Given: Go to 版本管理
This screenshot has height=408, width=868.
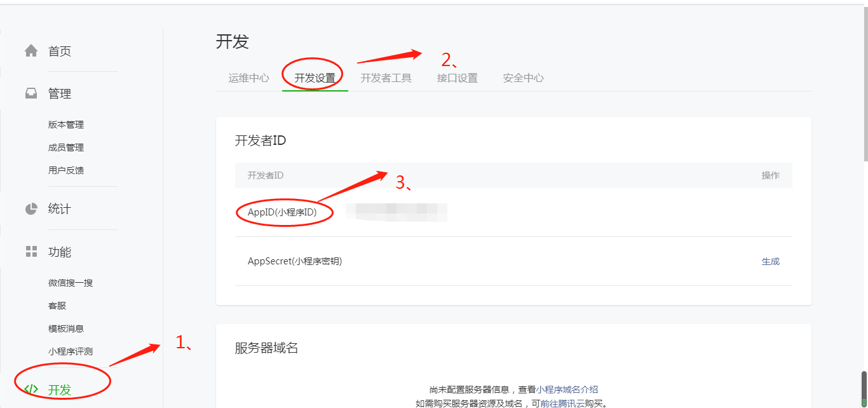Looking at the screenshot, I should [66, 125].
